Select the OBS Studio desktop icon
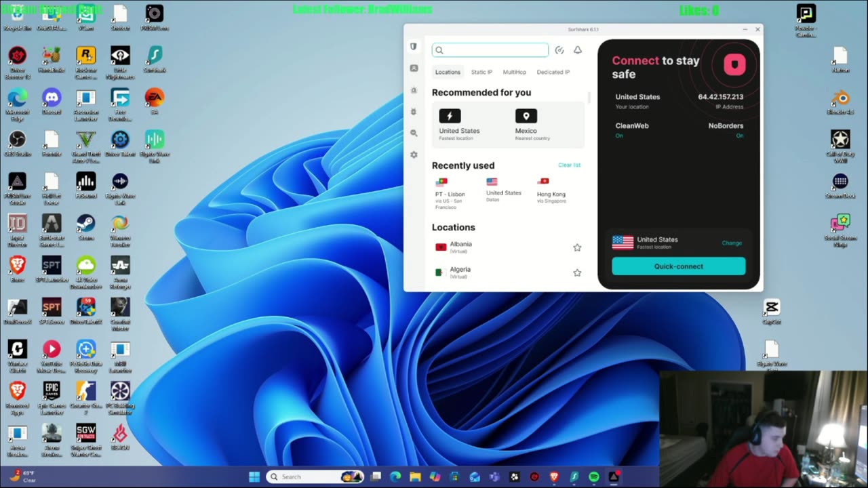This screenshot has height=488, width=868. [17, 143]
